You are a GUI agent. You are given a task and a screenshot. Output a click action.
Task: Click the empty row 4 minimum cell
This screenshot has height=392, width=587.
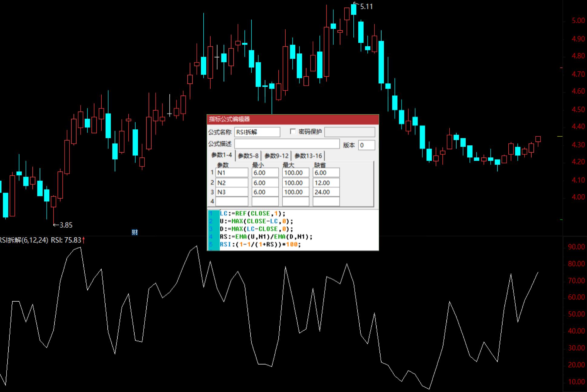(265, 201)
